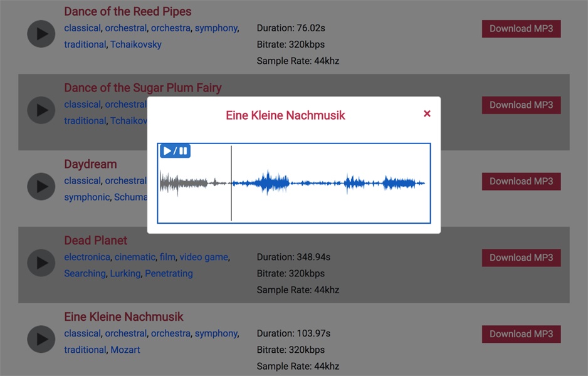Play Dance of the Sugar Plum Fairy
Screen dimensions: 588x376
click(41, 110)
